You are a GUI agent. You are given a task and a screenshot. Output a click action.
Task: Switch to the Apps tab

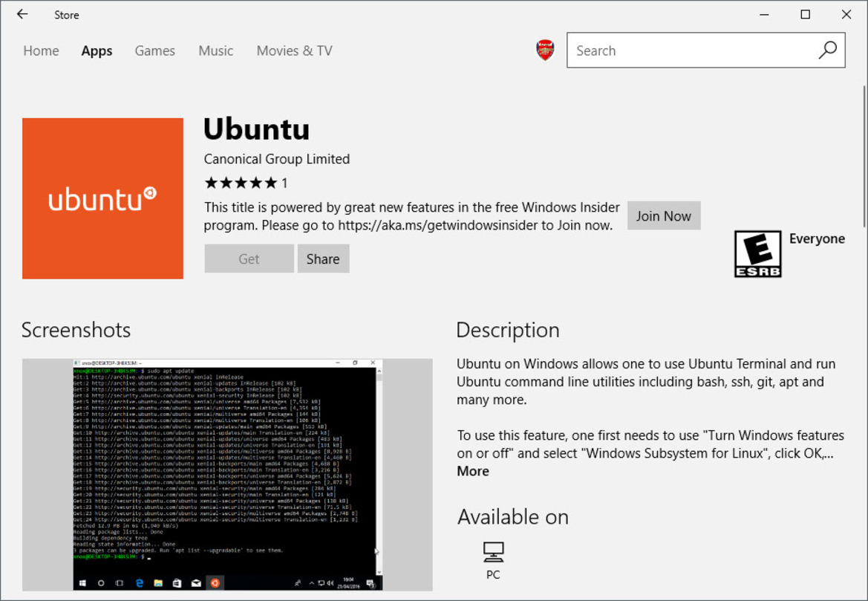point(97,51)
